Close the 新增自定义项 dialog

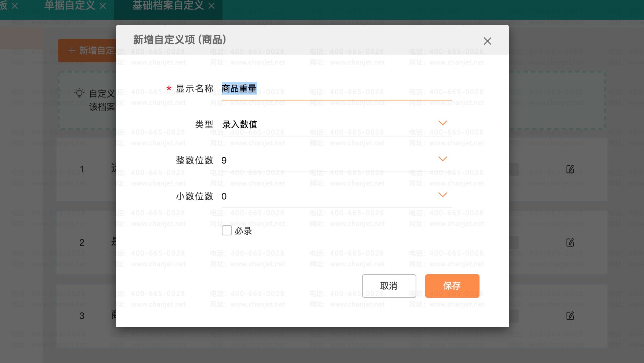[487, 41]
